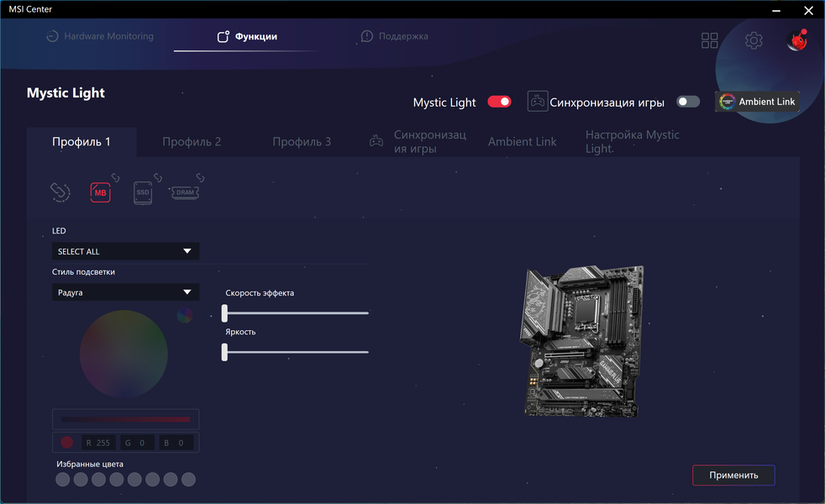Select the Профиль 3 tab
Screen dimensions: 825x504
(302, 141)
